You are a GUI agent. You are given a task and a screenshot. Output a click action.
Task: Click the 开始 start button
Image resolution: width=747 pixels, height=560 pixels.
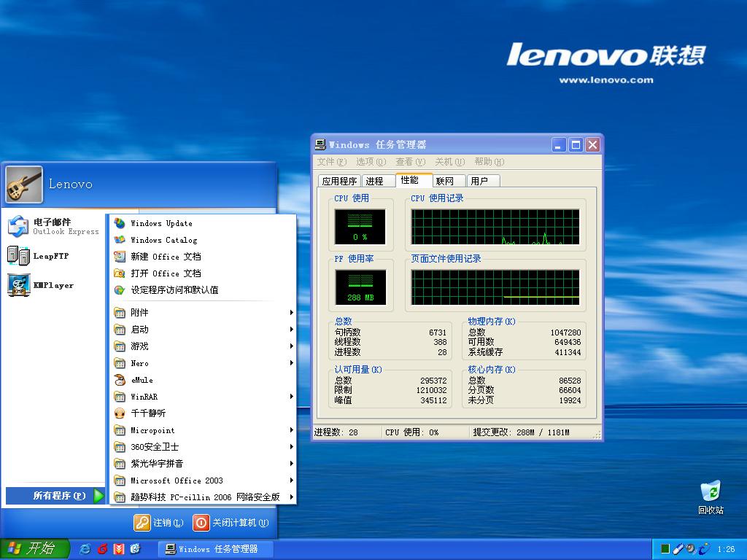click(x=34, y=549)
